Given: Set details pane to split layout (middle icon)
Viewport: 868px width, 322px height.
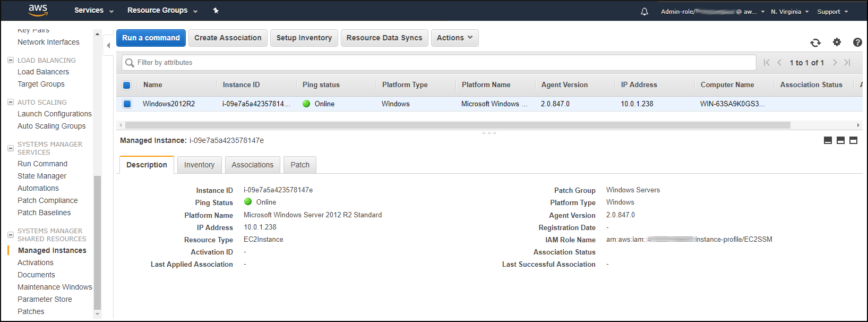Looking at the screenshot, I should click(840, 140).
